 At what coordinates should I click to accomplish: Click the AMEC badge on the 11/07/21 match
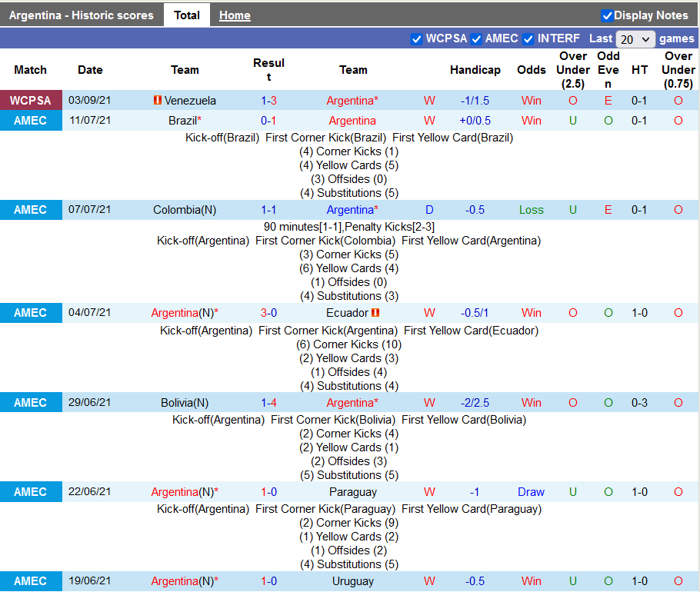31,121
